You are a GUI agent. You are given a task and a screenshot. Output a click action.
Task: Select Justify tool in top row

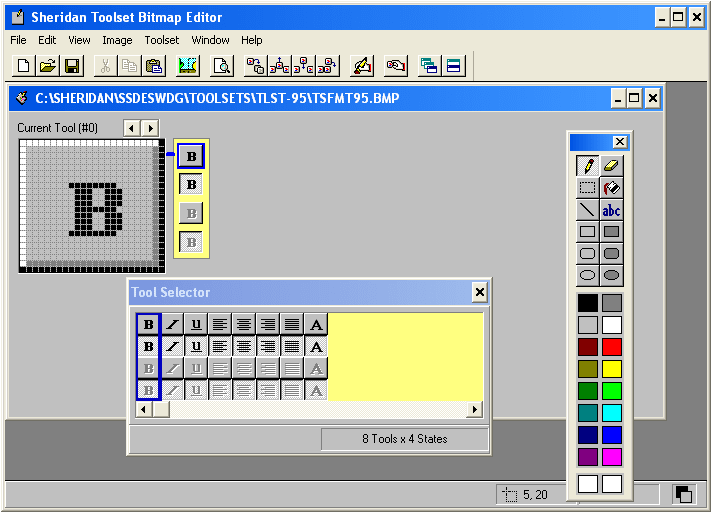point(291,324)
